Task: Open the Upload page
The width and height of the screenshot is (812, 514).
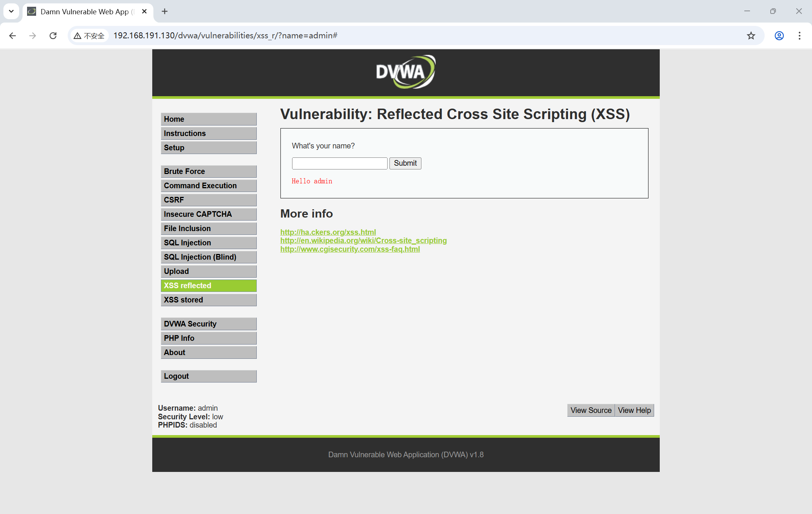Action: pos(209,271)
